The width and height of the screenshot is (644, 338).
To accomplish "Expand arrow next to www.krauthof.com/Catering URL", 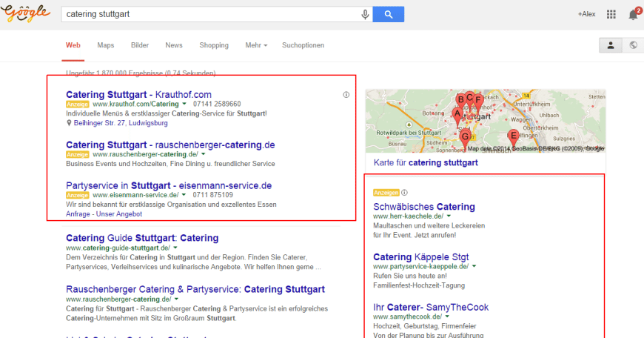I will point(184,105).
